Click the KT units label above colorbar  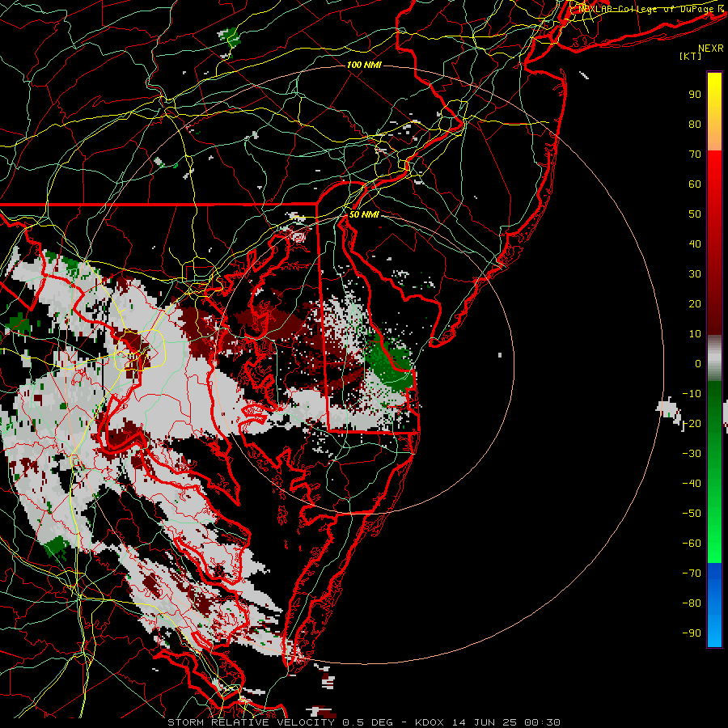tap(691, 56)
